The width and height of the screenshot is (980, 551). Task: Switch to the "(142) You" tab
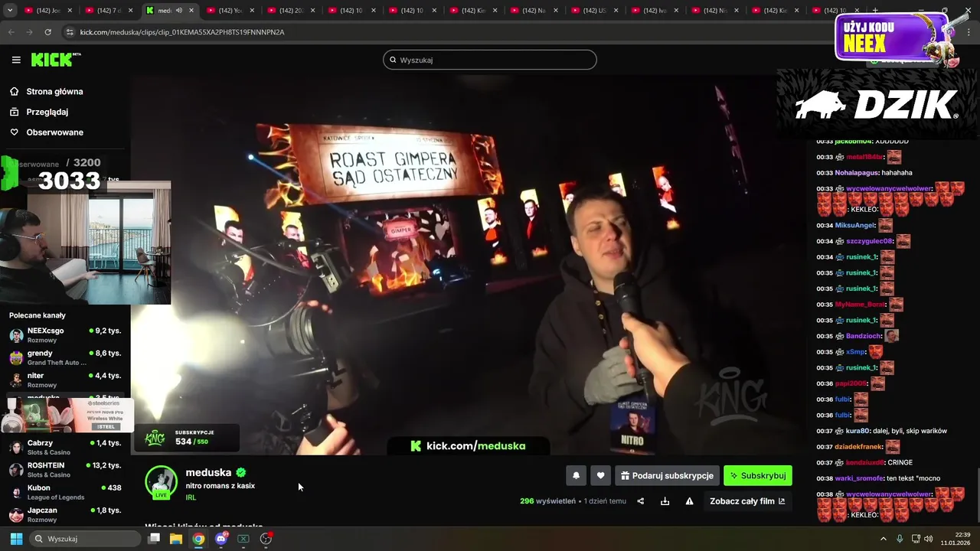pyautogui.click(x=230, y=11)
